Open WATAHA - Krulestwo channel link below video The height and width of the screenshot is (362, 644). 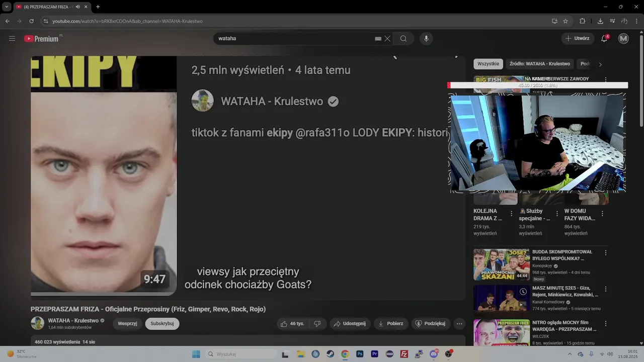pos(73,320)
